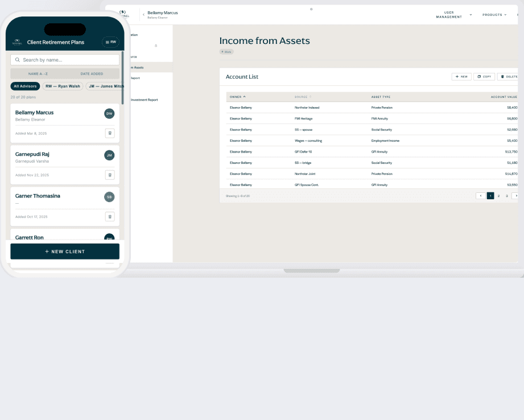Click the Employment Income asset type cell
Image resolution: width=524 pixels, height=420 pixels.
click(x=385, y=141)
